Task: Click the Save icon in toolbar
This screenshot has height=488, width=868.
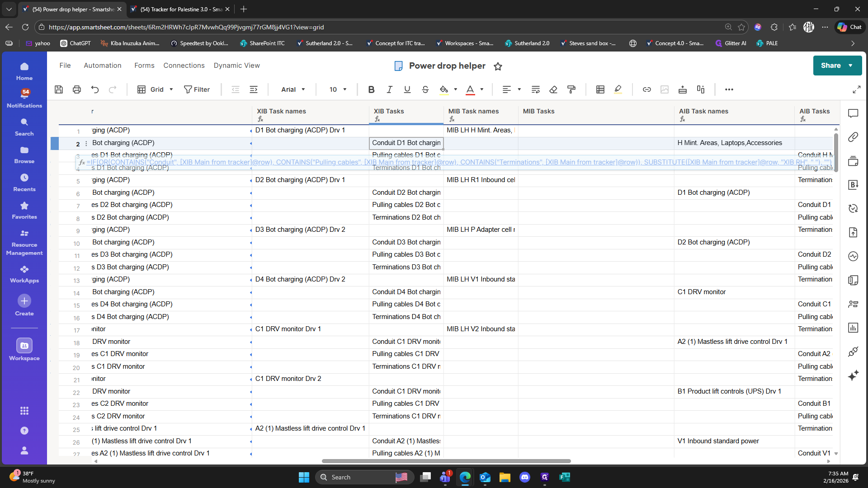Action: coord(59,89)
